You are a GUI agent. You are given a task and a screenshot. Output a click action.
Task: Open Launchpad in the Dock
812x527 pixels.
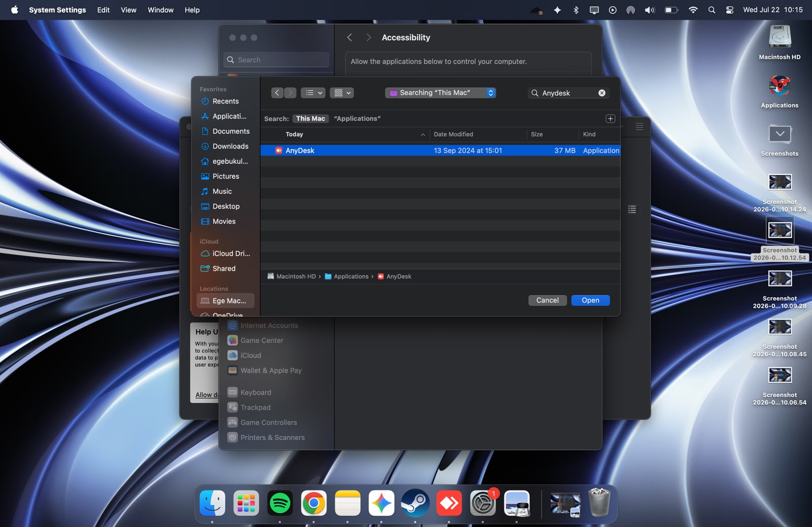click(x=246, y=503)
